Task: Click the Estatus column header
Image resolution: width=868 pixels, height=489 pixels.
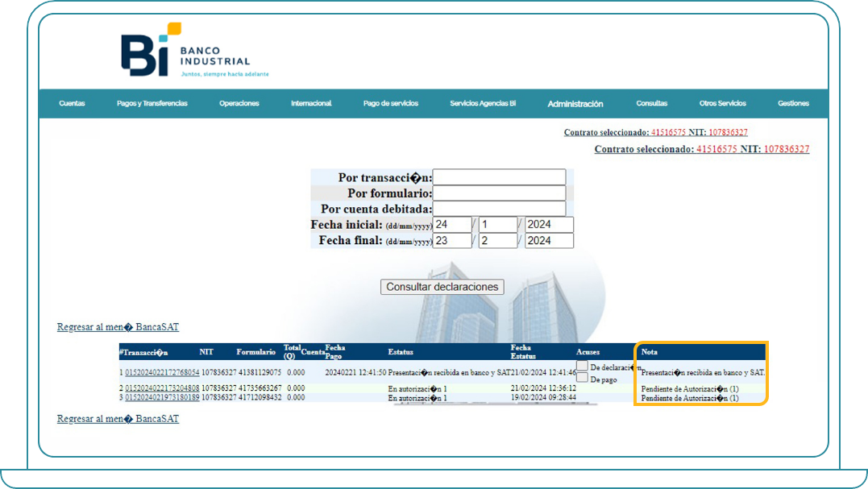Action: [401, 352]
